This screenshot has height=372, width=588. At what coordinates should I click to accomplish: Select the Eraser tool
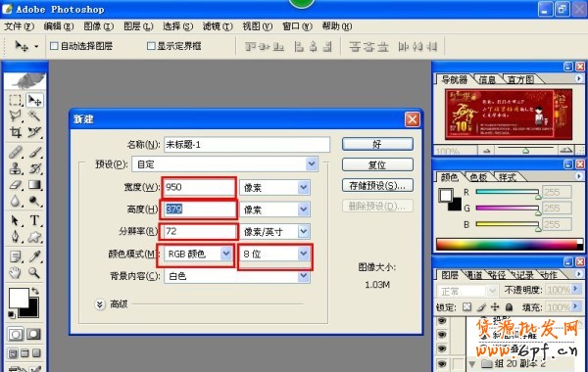16,185
